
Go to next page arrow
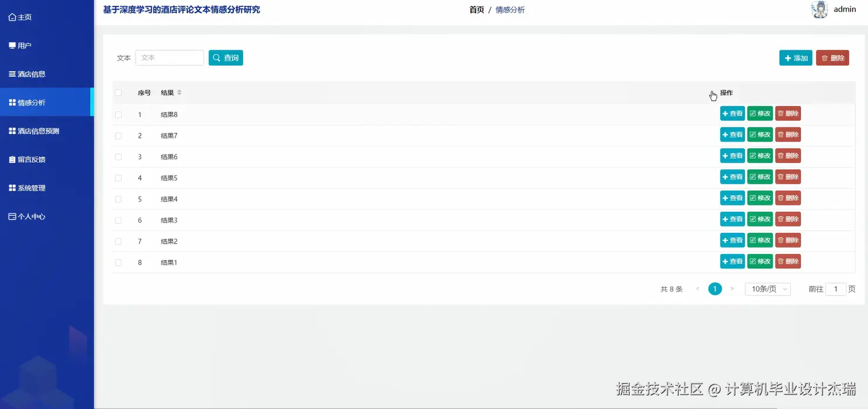(732, 289)
